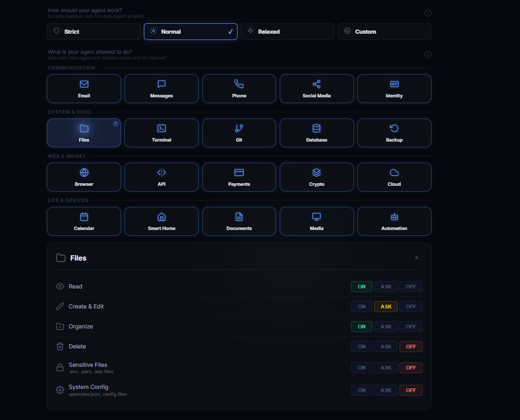This screenshot has height=420, width=520.
Task: Select the Phone permission icon
Action: coord(239,88)
